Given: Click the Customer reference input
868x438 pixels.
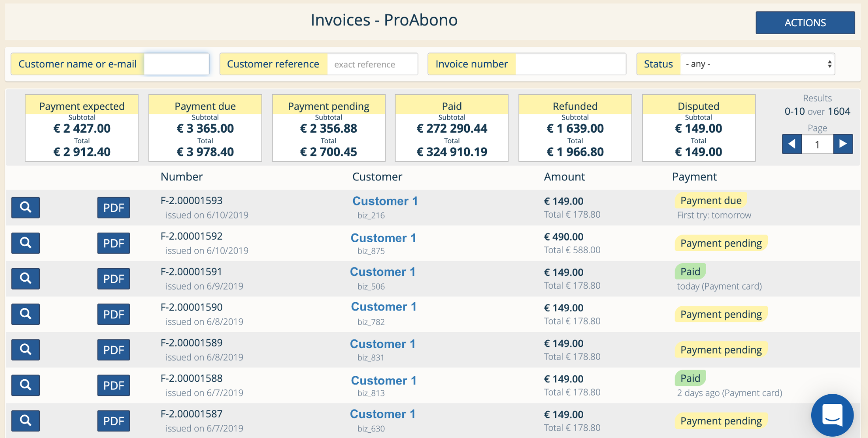Looking at the screenshot, I should coord(372,64).
